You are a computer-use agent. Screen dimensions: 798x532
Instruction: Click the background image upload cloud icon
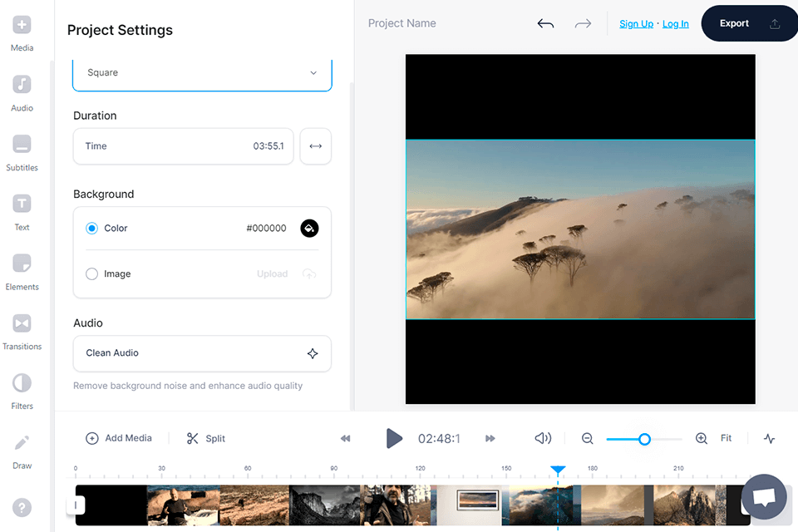click(x=309, y=273)
